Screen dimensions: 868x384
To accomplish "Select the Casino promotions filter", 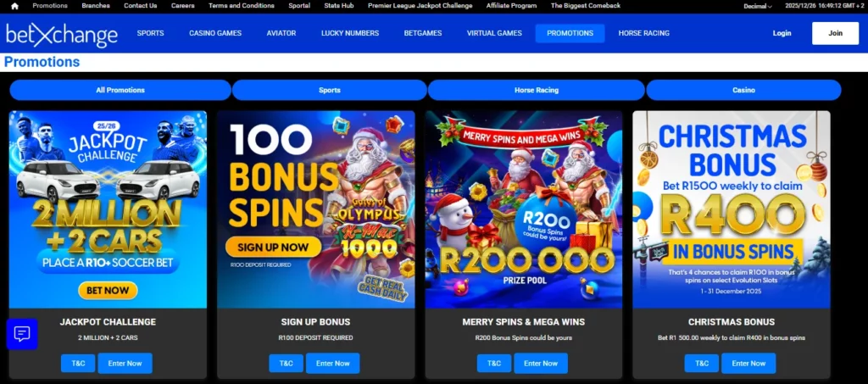I will 743,90.
